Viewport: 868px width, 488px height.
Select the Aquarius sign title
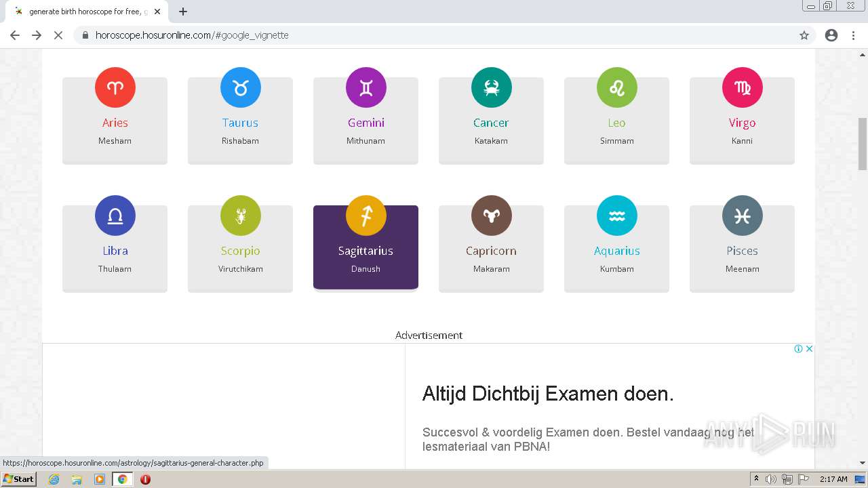click(x=617, y=251)
